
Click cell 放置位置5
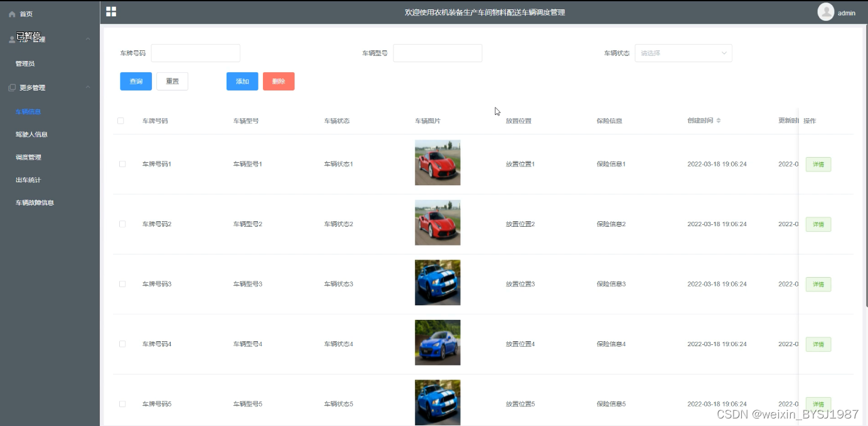[520, 404]
